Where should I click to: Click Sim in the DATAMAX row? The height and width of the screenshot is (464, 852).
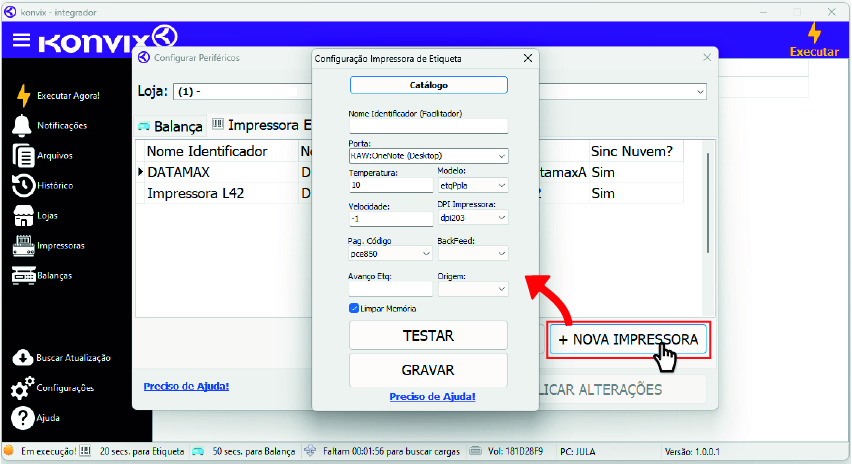[x=603, y=172]
